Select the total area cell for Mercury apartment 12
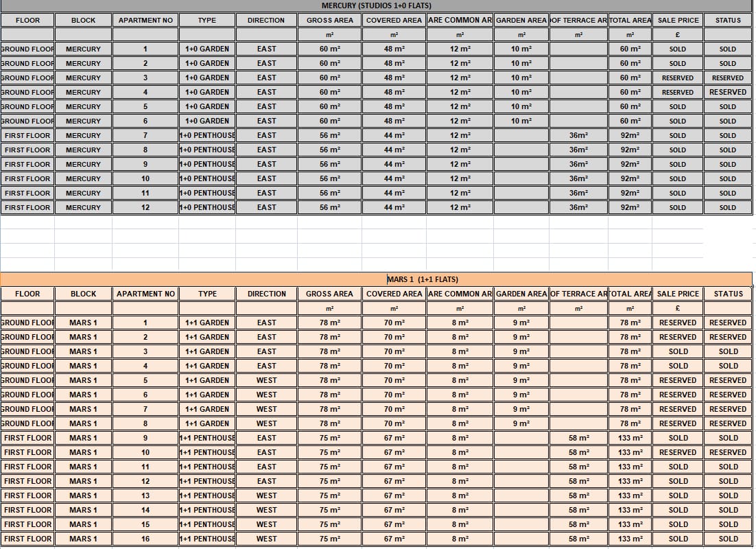 630,207
